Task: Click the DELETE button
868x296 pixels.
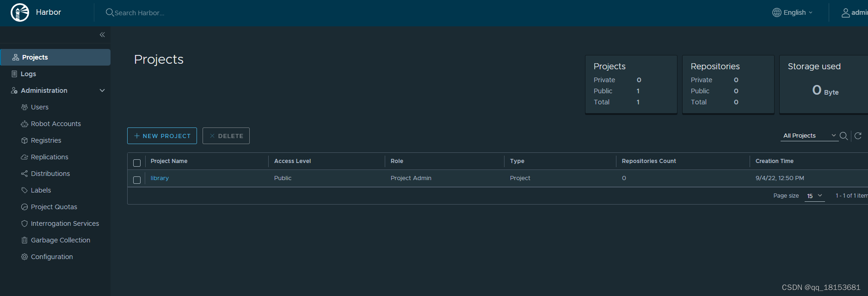Action: pyautogui.click(x=226, y=136)
